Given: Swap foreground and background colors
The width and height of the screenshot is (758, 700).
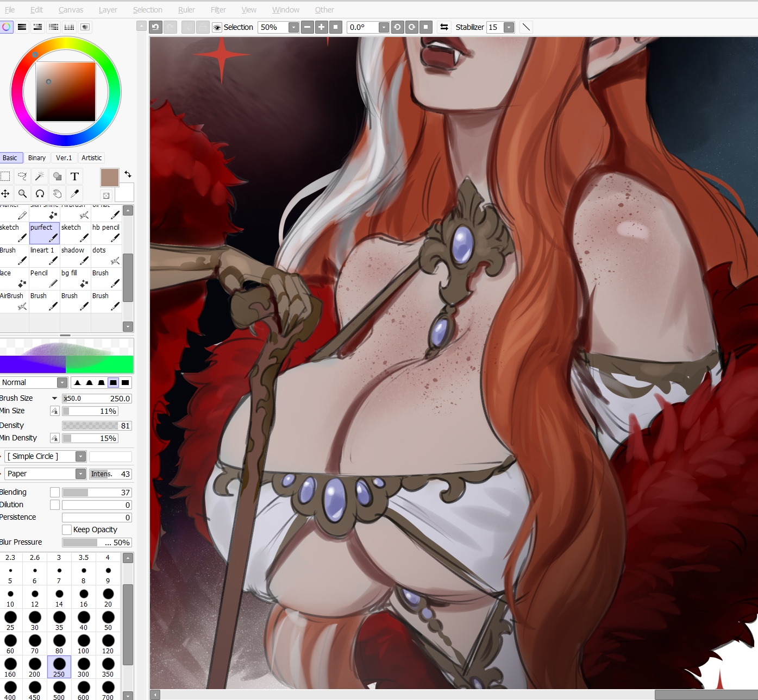Looking at the screenshot, I should pyautogui.click(x=128, y=174).
